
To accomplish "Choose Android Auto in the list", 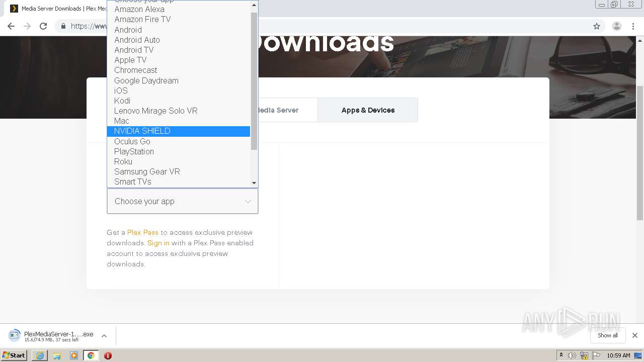I will (179, 40).
